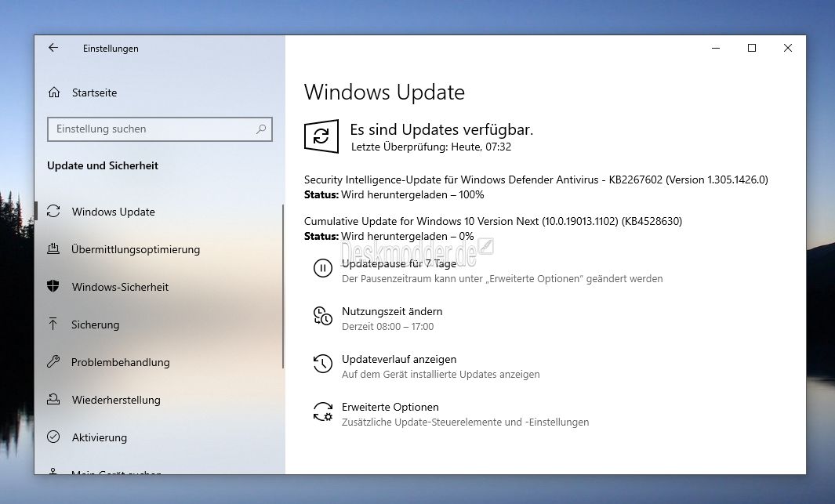
Task: Open Updateverlauf anzeigen
Action: click(399, 359)
